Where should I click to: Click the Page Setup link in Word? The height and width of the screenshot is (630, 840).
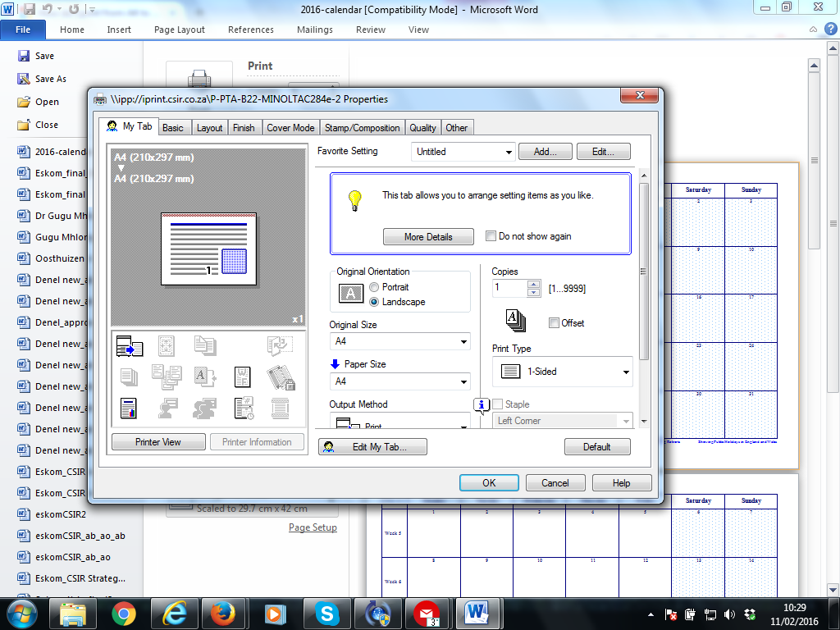[313, 527]
